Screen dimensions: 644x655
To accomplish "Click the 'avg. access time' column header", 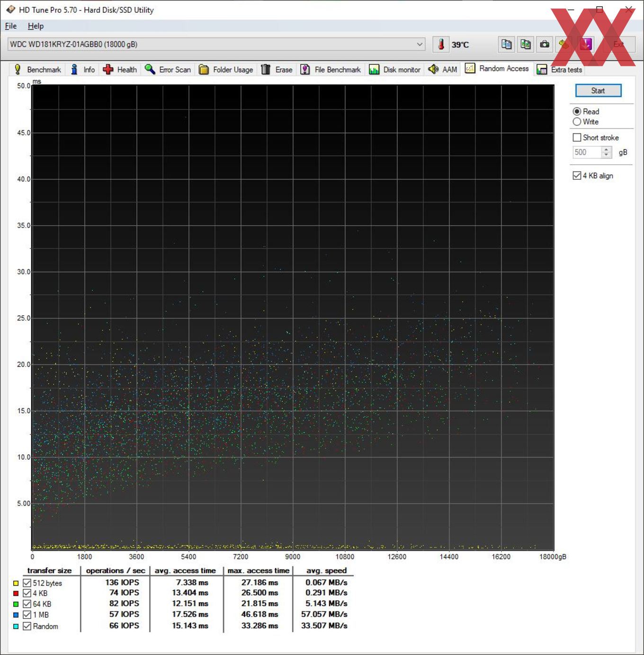I will [x=185, y=571].
